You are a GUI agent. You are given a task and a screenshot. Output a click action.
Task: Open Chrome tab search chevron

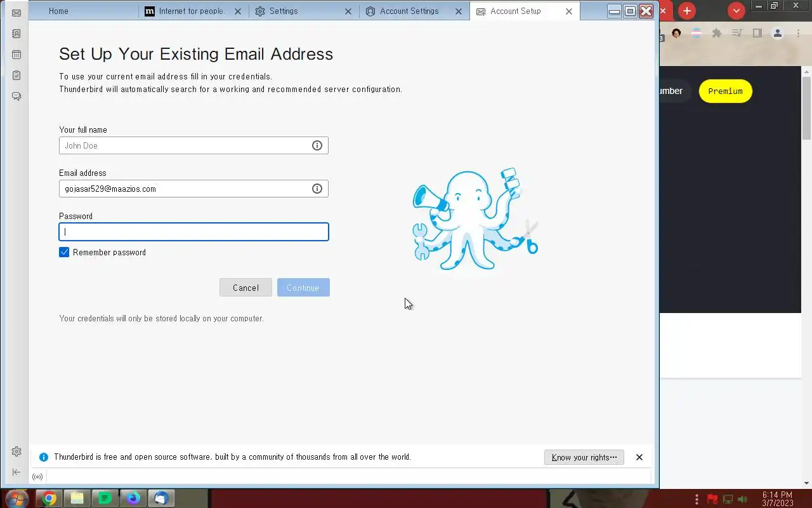(737, 11)
